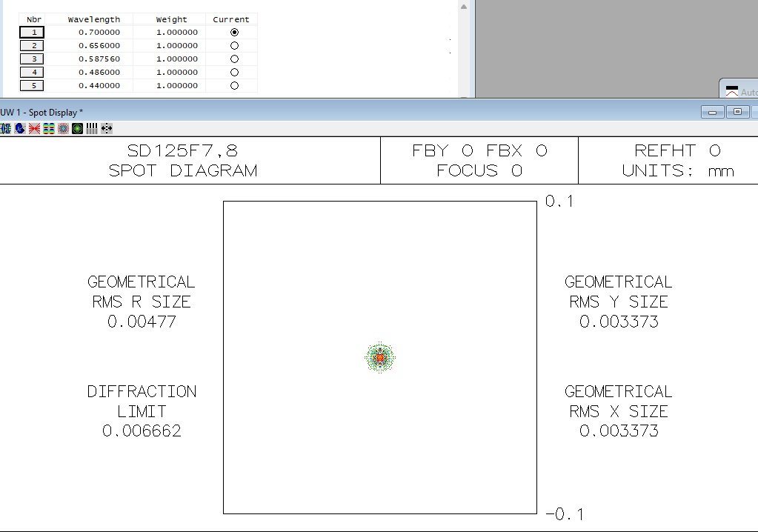
Task: Edit the 0.700000 wavelength cell
Action: click(x=90, y=33)
